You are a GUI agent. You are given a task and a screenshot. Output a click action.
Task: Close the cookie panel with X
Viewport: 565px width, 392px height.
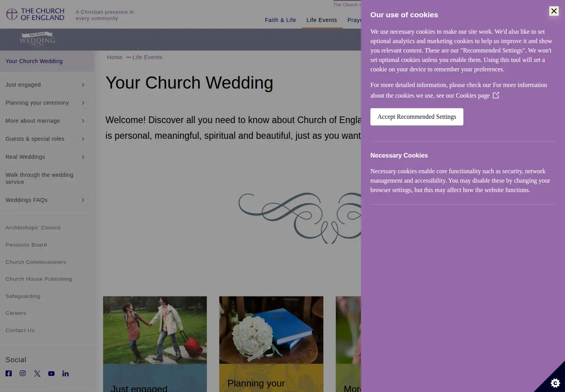(554, 11)
